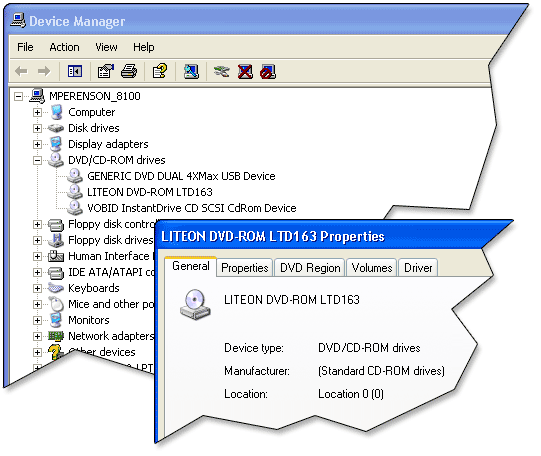Expand the Other devices node

pos(37,352)
